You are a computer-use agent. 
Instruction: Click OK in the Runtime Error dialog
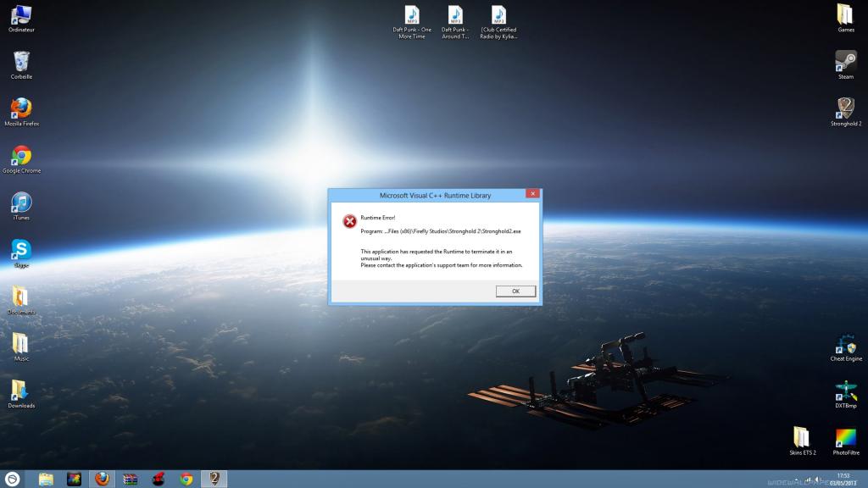[x=515, y=291]
